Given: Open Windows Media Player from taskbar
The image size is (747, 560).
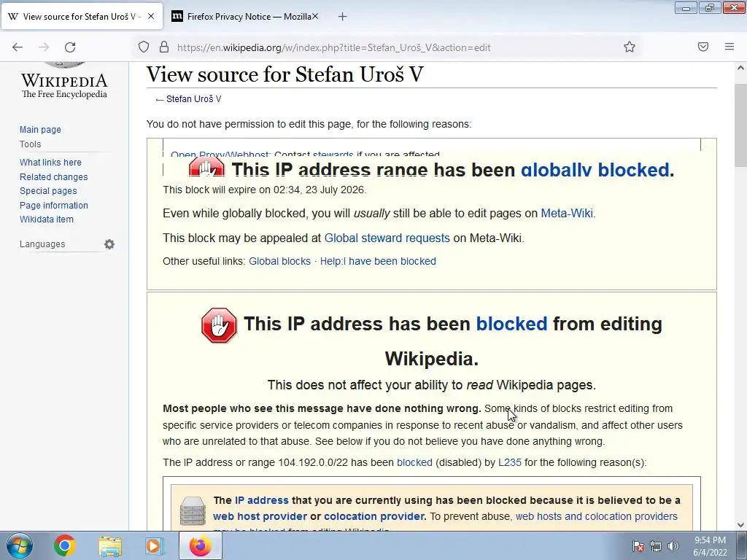Looking at the screenshot, I should coord(153,545).
